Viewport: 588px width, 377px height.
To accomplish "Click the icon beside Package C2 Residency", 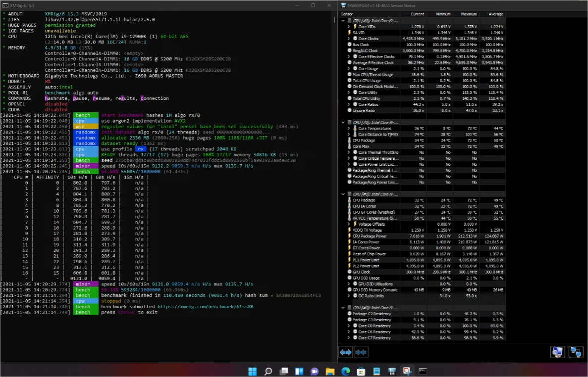I will click(x=350, y=314).
